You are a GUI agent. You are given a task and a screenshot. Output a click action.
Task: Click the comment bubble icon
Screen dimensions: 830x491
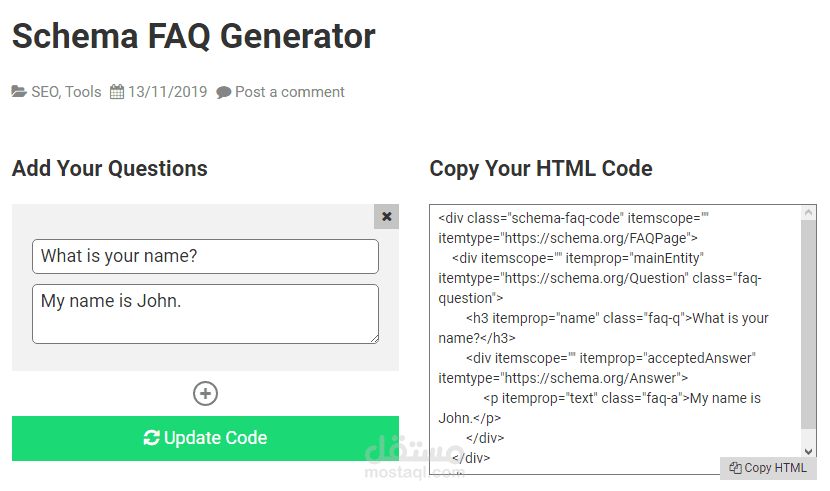[224, 93]
